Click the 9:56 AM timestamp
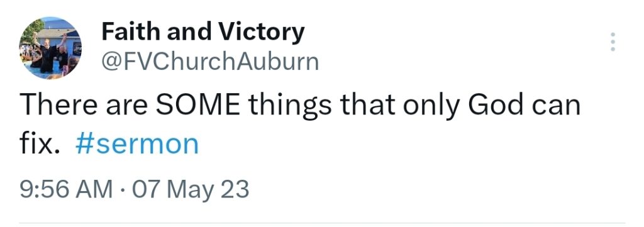The image size is (644, 227). pos(66,190)
